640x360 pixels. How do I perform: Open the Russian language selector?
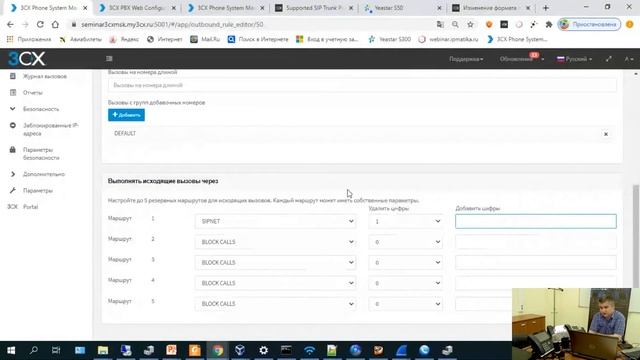point(574,59)
